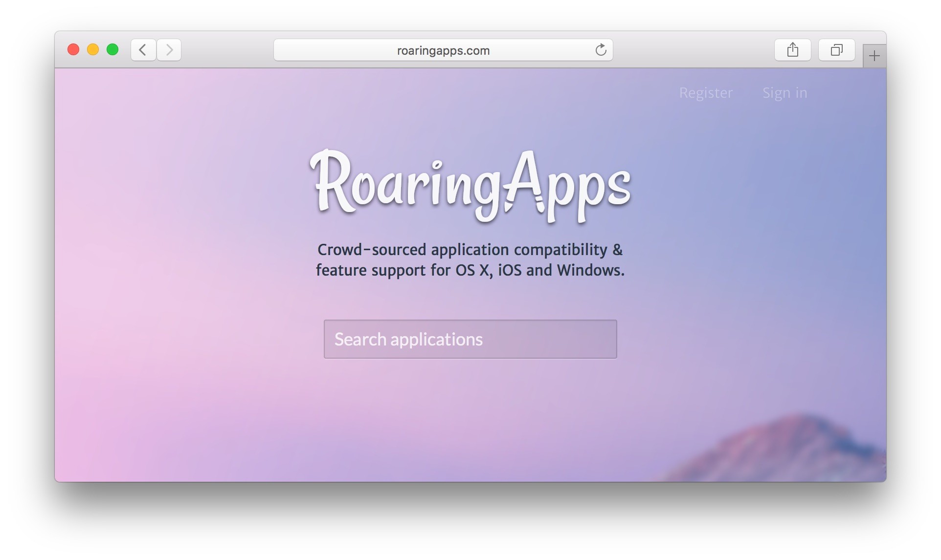The image size is (941, 560).
Task: Open the Share menu icon
Action: [793, 50]
